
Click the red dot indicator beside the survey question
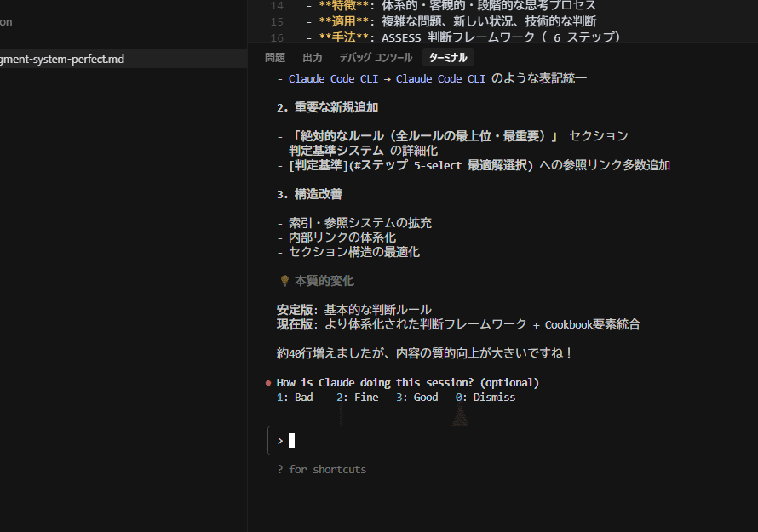pos(268,382)
